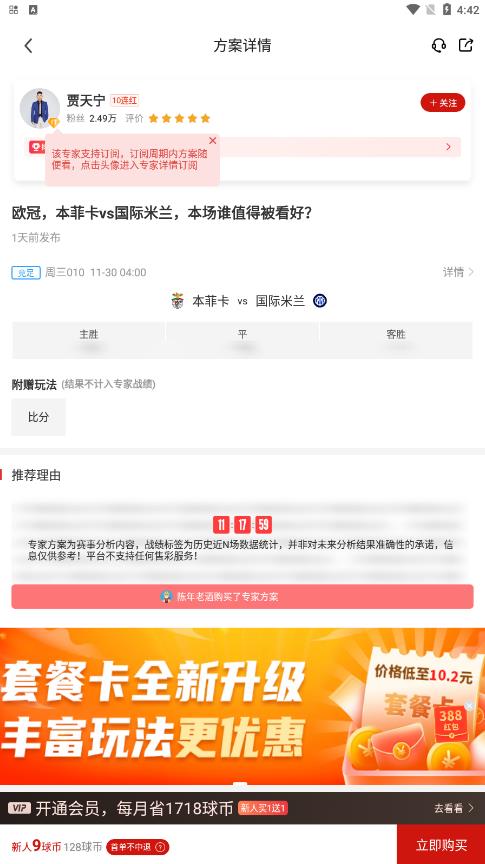Open match 详情 chevron link

(x=458, y=272)
